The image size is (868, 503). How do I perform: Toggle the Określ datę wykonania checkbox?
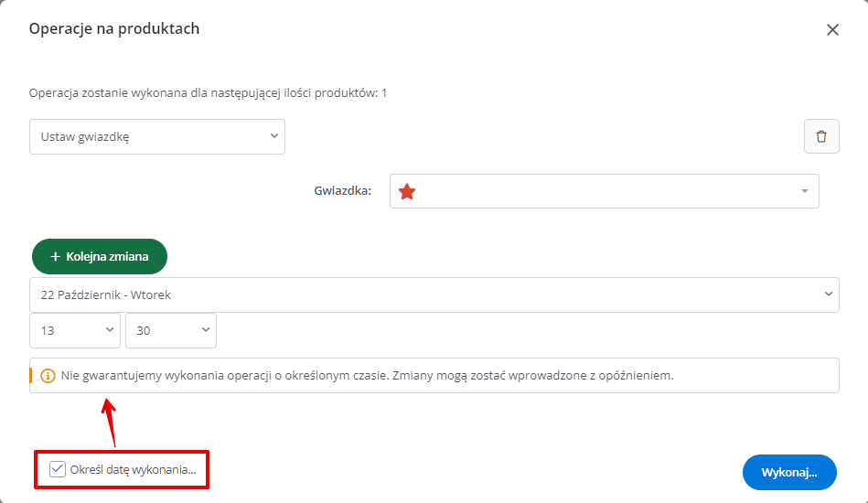58,469
